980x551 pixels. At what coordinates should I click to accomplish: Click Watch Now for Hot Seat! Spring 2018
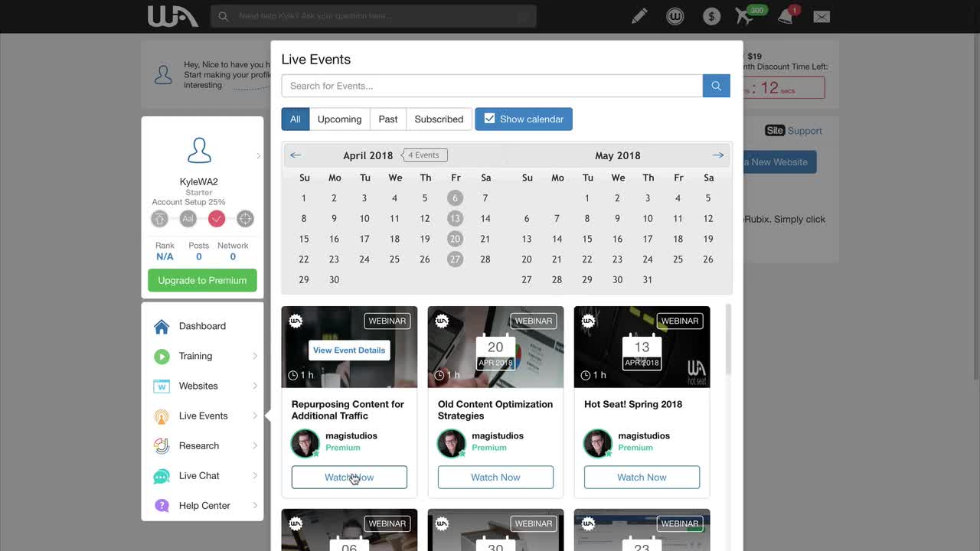point(642,477)
